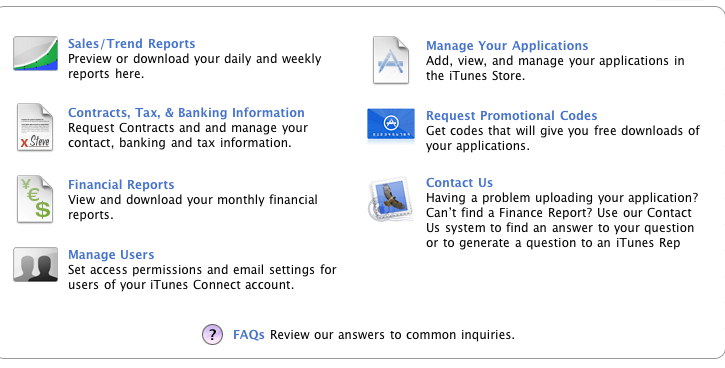The image size is (725, 368).
Task: Click the Financial Reports currency symbols icon
Action: pyautogui.click(x=35, y=199)
